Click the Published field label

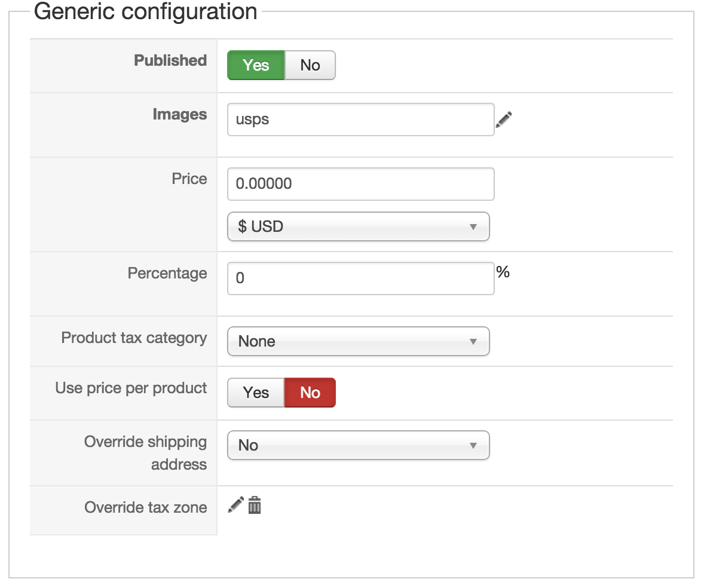[x=170, y=61]
